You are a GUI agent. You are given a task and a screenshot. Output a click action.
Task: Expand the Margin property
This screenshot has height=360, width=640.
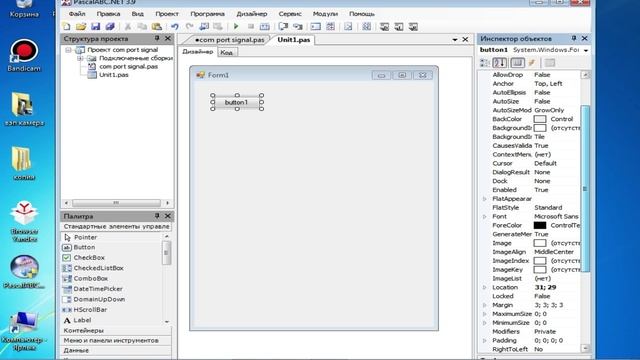(x=485, y=305)
